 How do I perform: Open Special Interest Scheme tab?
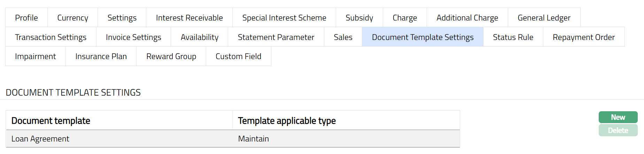[x=284, y=18]
